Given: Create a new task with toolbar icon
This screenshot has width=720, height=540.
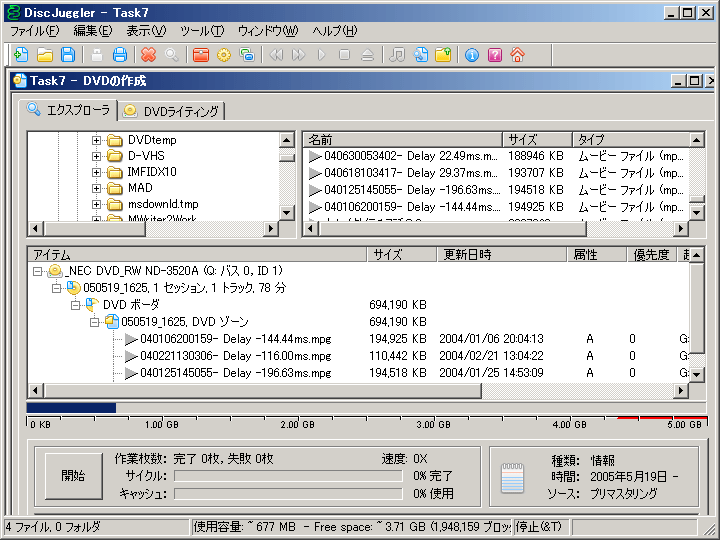Looking at the screenshot, I should (x=21, y=55).
